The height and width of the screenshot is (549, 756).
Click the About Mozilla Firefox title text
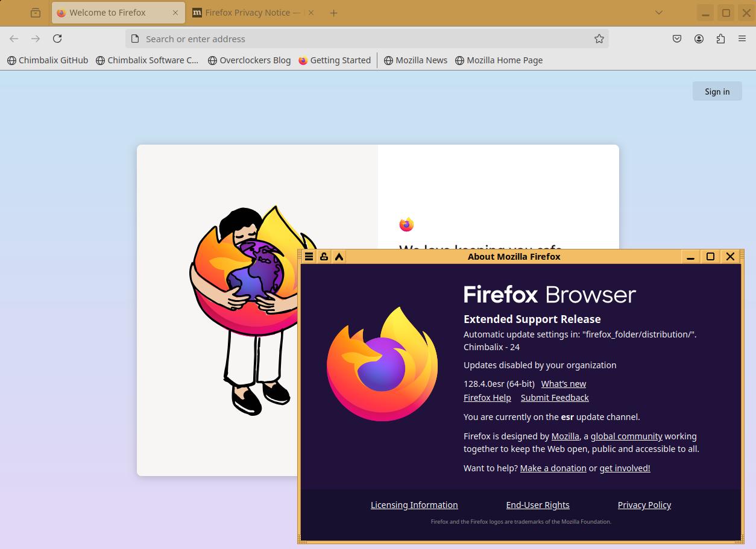(x=514, y=257)
